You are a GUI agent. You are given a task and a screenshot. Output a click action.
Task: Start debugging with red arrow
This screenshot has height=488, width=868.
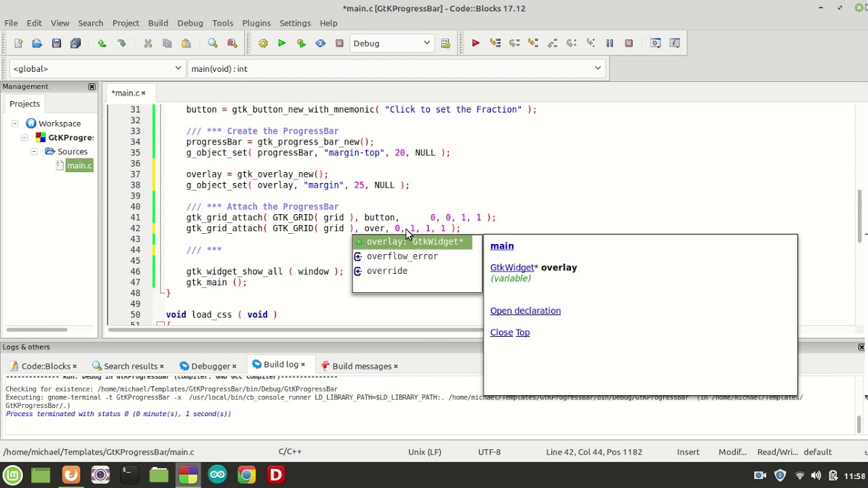pyautogui.click(x=476, y=43)
